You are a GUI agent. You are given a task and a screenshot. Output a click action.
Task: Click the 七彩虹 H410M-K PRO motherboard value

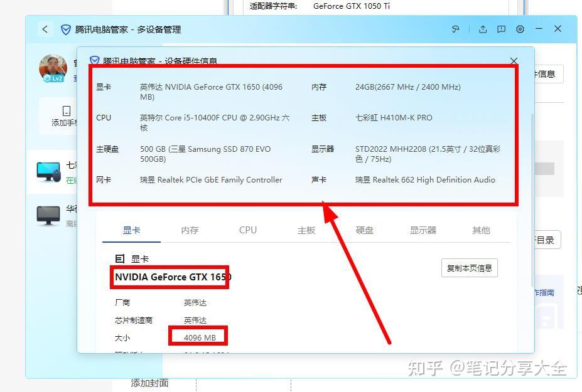pyautogui.click(x=394, y=118)
